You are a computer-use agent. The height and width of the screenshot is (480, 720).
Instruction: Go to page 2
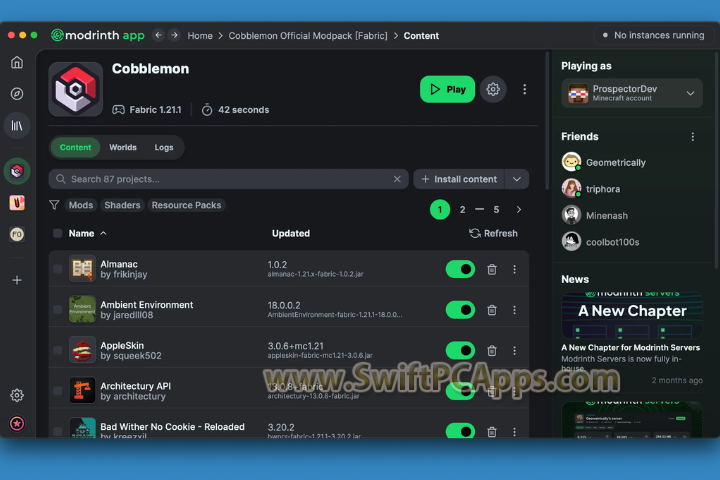[462, 209]
